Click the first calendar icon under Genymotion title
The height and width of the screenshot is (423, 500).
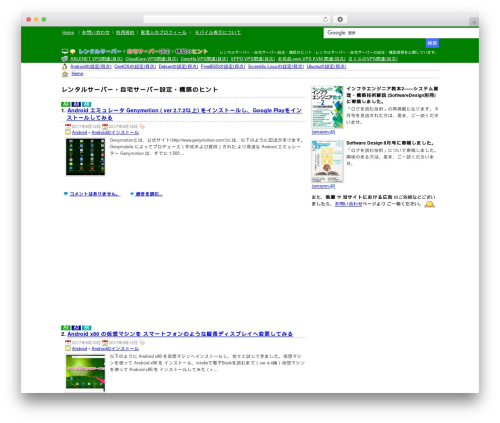(x=68, y=127)
